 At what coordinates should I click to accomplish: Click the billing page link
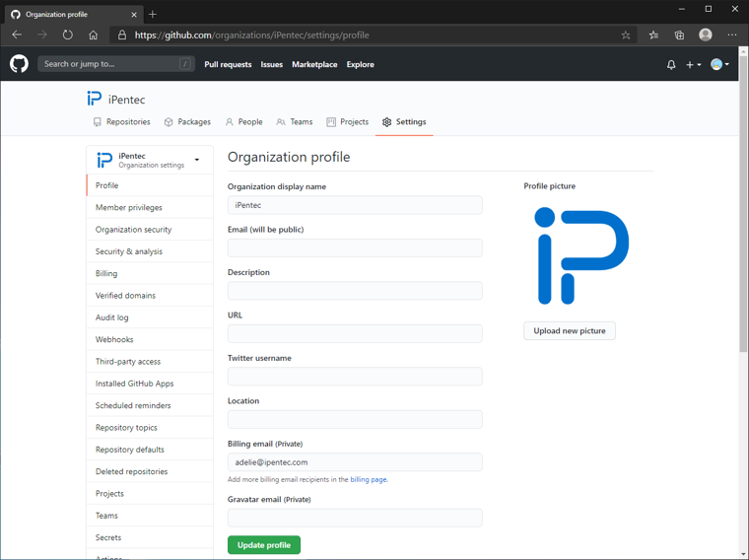369,479
